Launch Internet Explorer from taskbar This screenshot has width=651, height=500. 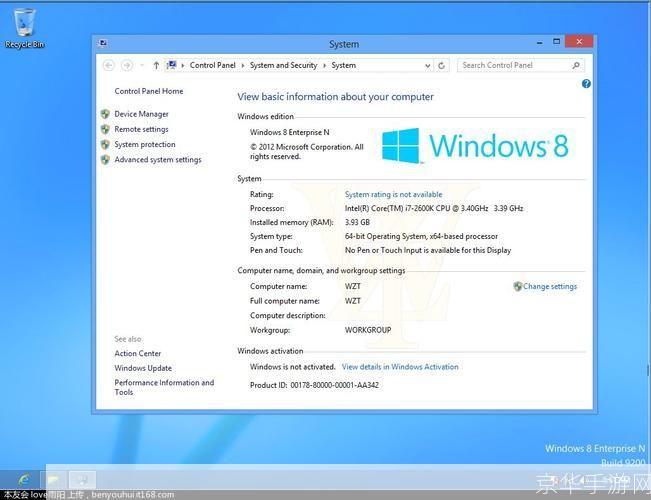click(x=24, y=480)
